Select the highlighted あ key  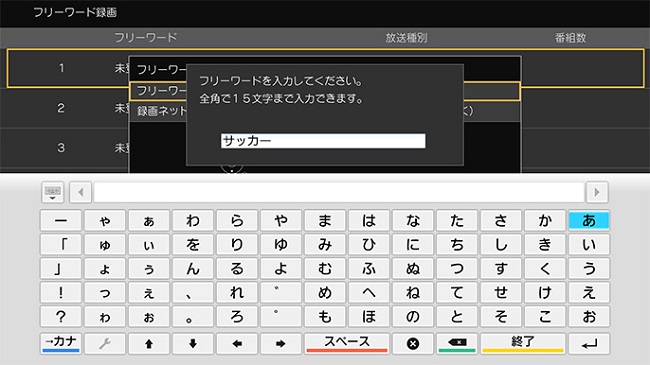pyautogui.click(x=589, y=220)
